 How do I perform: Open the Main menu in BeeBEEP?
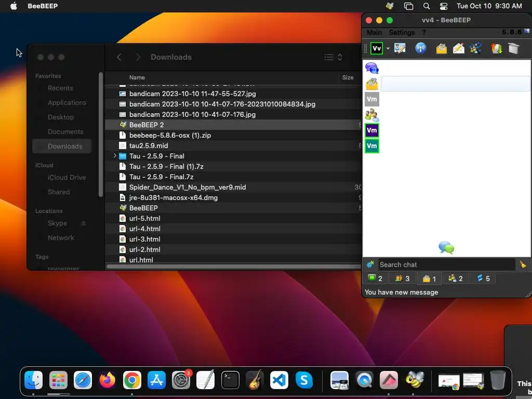pos(374,32)
